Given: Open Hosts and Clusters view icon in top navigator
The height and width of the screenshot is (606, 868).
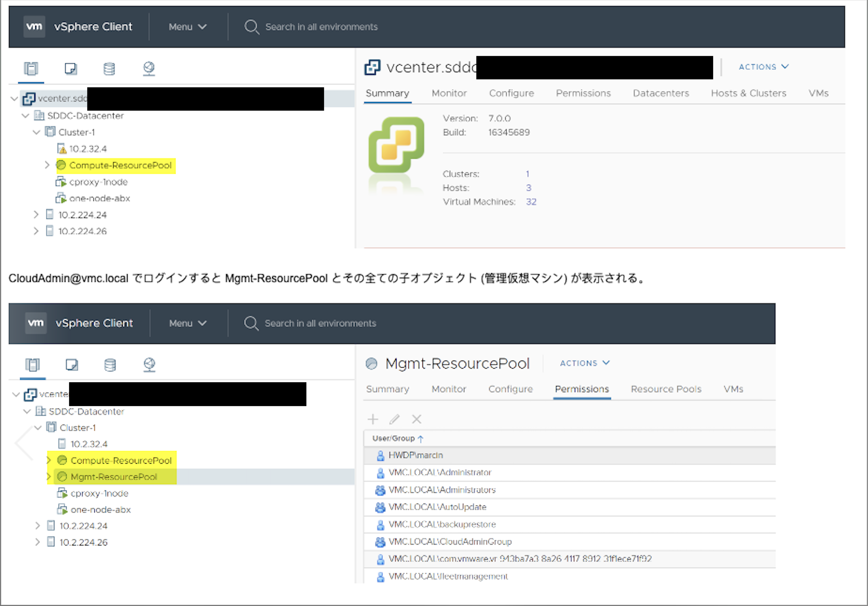Looking at the screenshot, I should pyautogui.click(x=31, y=69).
